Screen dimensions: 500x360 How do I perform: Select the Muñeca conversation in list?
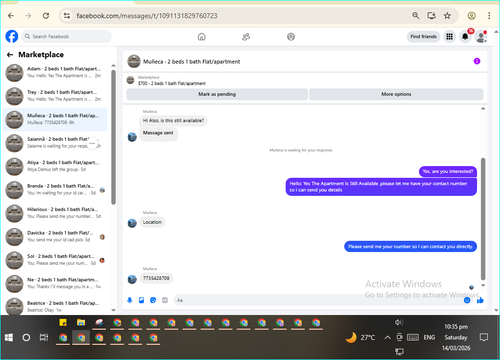coord(55,119)
